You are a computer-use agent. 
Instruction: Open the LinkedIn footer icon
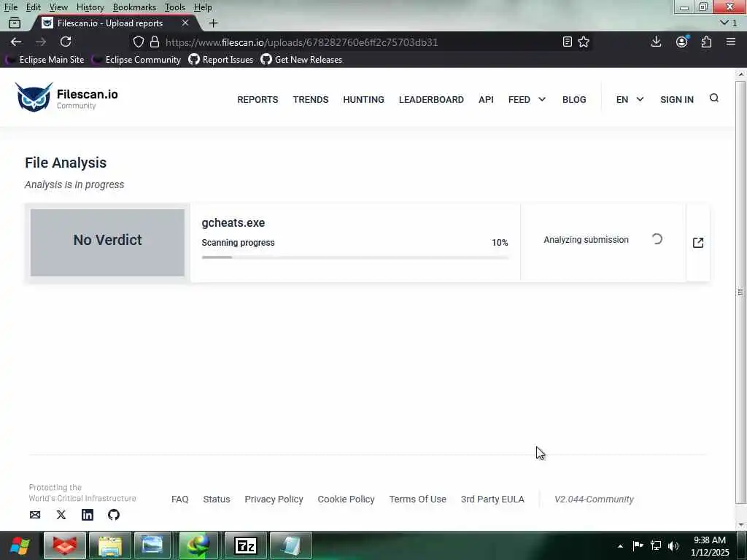click(x=88, y=515)
